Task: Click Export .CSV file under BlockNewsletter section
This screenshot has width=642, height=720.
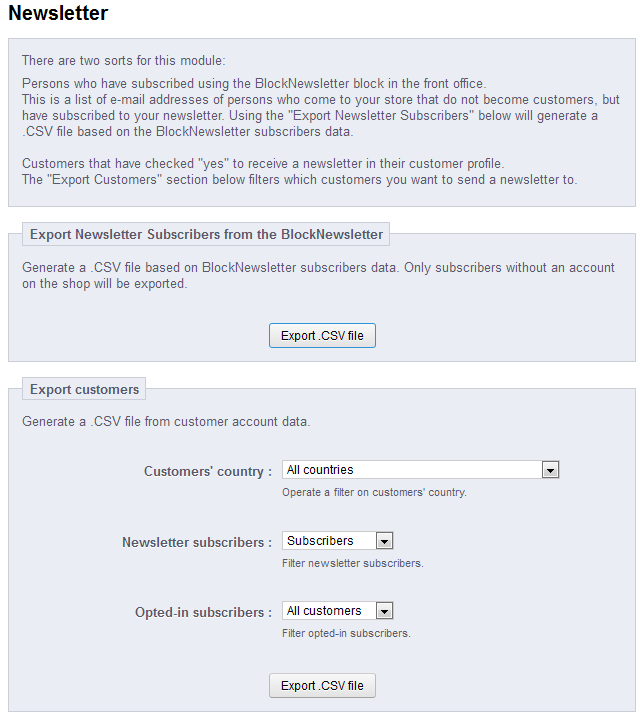Action: click(x=322, y=336)
